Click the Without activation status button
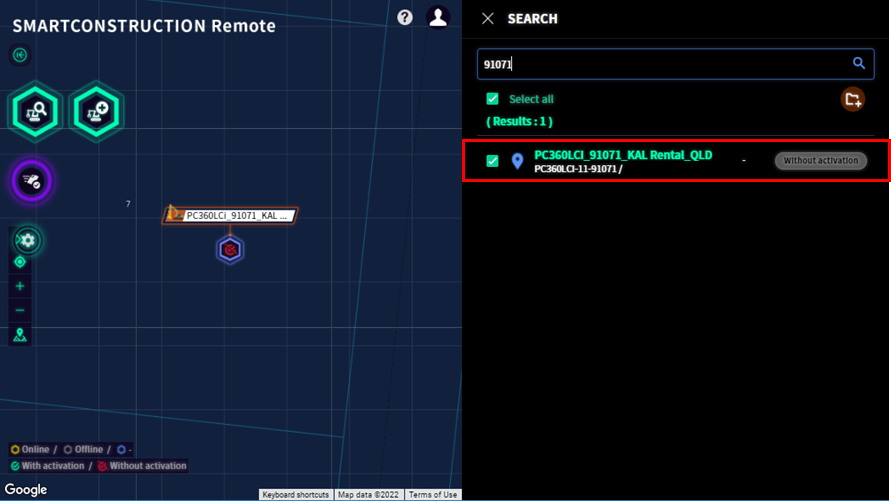The image size is (891, 501). pos(821,161)
